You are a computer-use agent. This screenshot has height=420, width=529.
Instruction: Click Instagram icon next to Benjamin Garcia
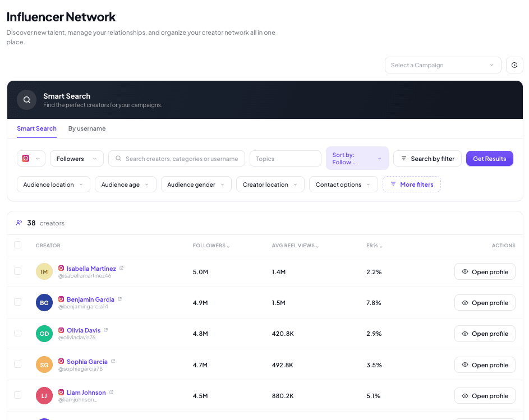(61, 299)
